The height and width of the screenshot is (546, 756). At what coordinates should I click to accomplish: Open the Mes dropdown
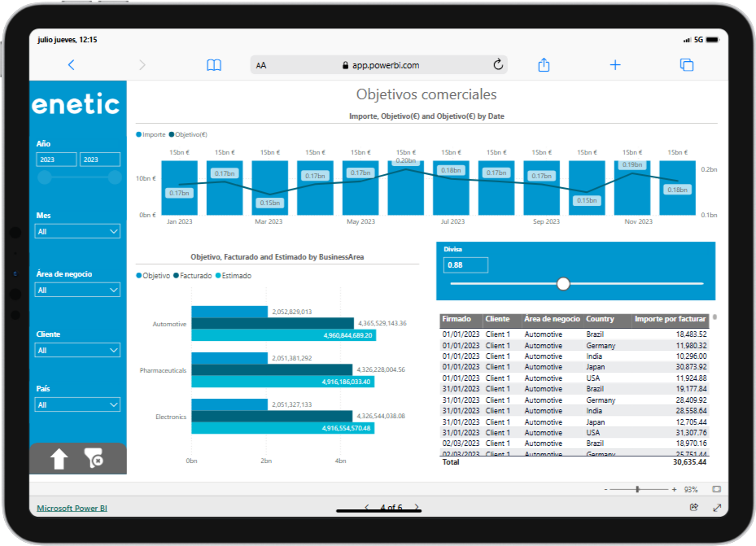77,232
